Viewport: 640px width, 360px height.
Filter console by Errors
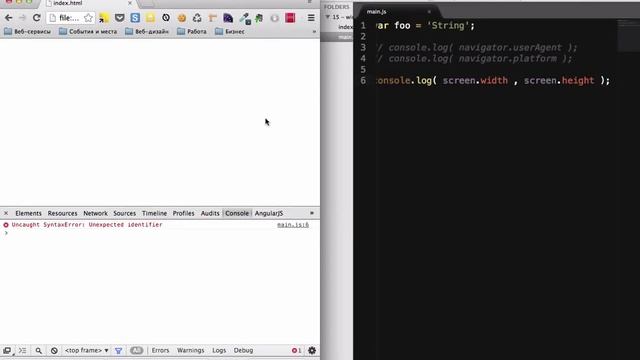pos(160,351)
